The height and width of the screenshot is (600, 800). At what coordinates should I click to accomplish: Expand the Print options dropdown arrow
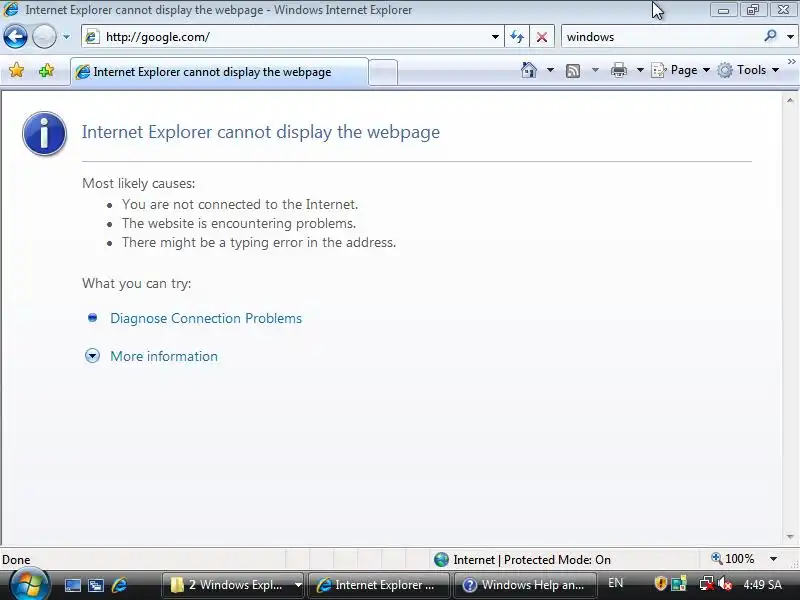(x=640, y=70)
